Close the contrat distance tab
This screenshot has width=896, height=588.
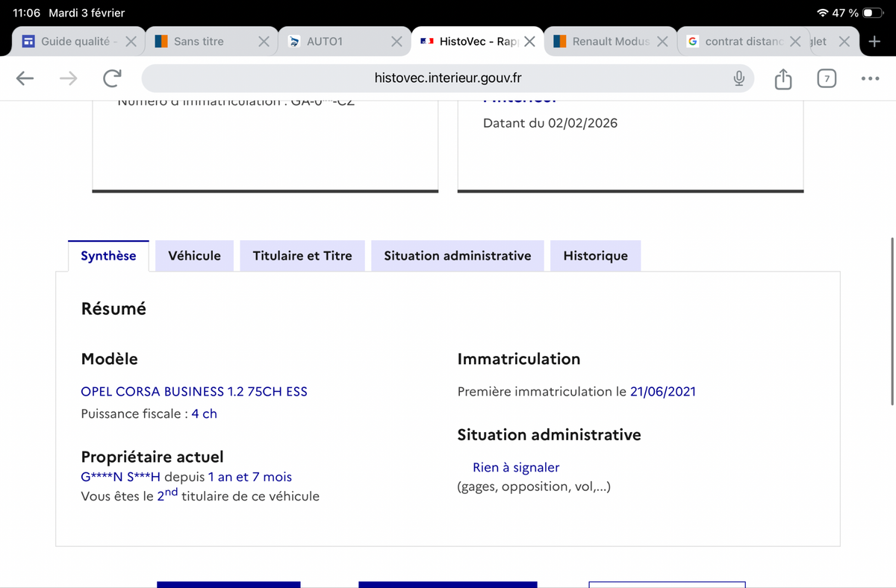pyautogui.click(x=795, y=41)
